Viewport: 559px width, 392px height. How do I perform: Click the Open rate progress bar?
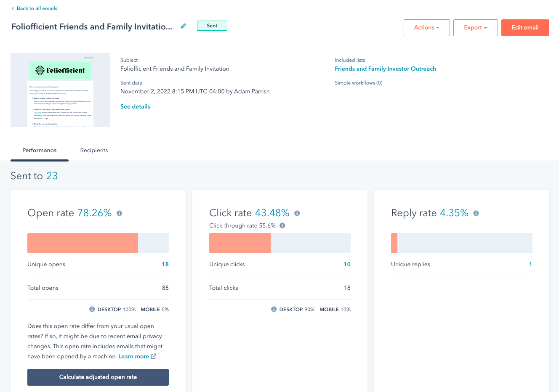point(98,243)
